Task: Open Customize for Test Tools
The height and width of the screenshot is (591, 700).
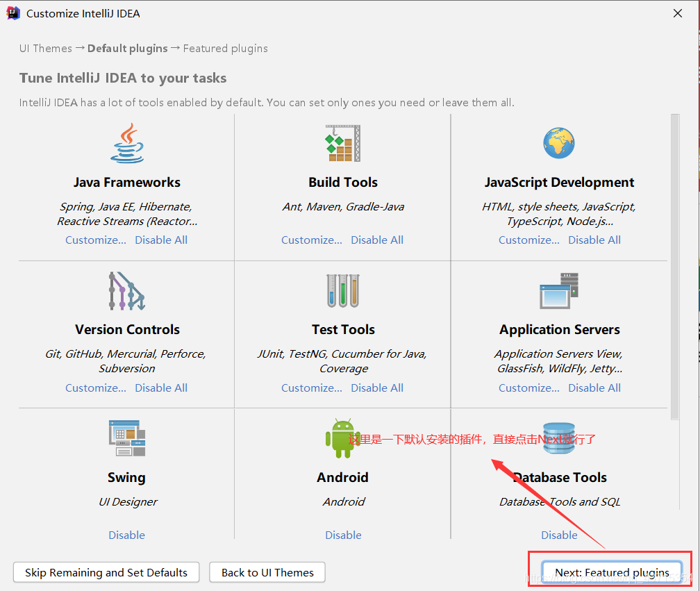Action: tap(312, 388)
